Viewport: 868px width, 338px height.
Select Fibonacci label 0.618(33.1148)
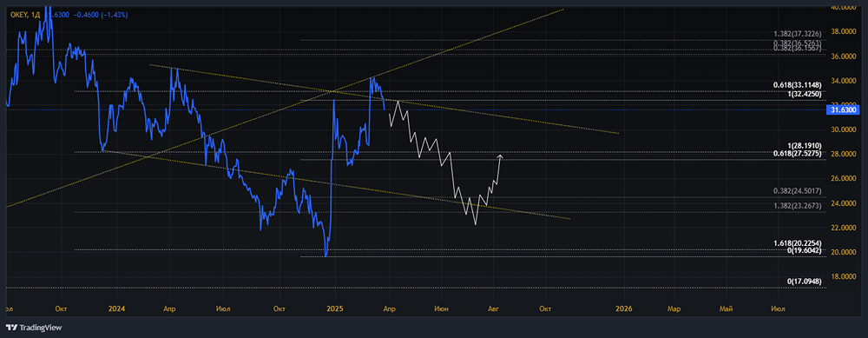coord(797,85)
